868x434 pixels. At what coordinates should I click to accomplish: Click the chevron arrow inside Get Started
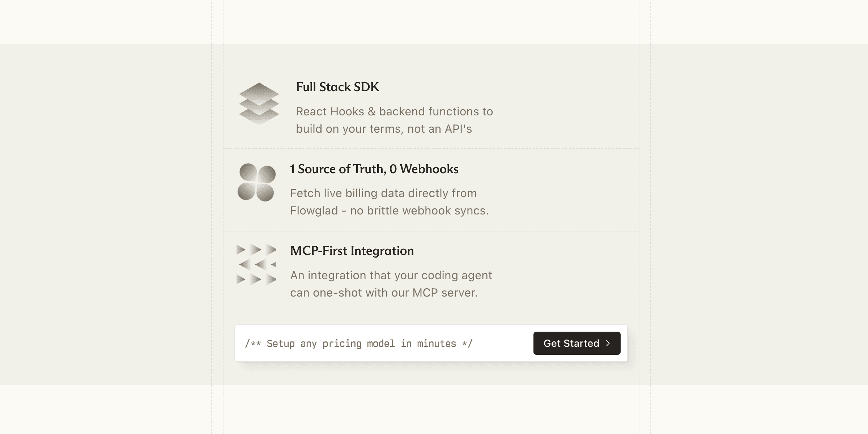tap(608, 343)
